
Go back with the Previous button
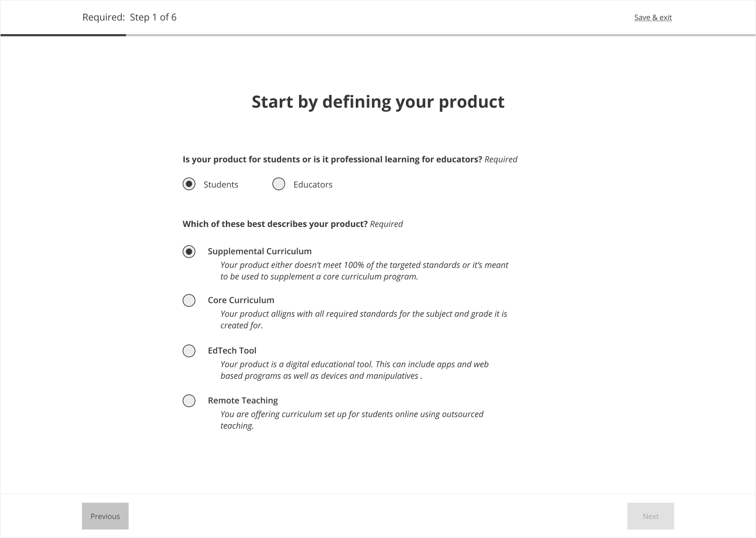click(x=105, y=516)
